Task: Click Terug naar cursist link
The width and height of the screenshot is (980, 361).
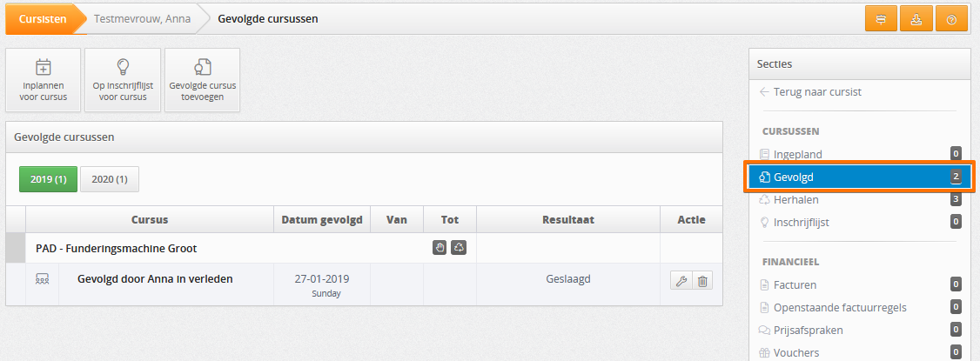Action: click(x=810, y=92)
